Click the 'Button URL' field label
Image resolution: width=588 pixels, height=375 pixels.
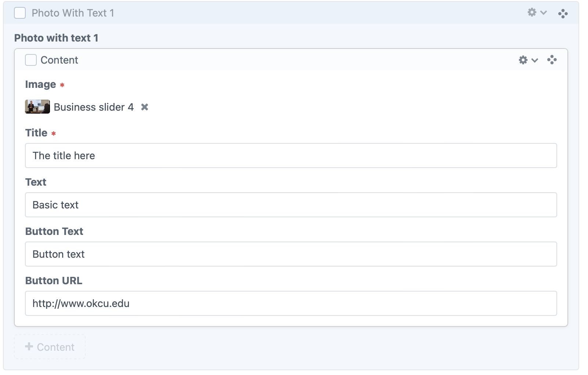[54, 281]
